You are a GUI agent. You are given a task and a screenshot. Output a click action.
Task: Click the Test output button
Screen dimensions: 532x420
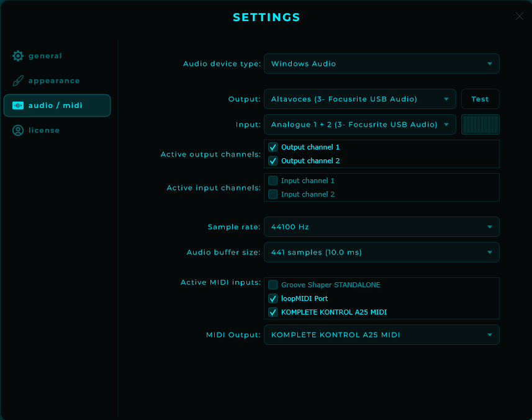coord(480,99)
